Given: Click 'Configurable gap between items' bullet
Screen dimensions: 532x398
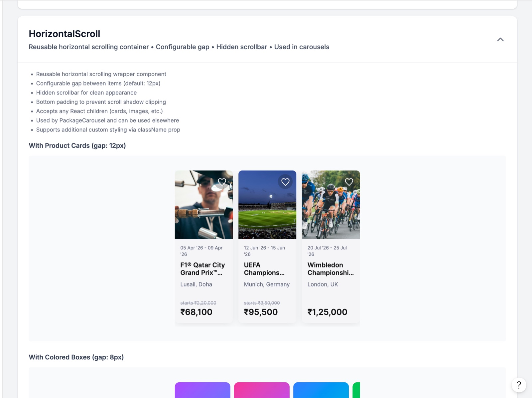Looking at the screenshot, I should [x=98, y=84].
